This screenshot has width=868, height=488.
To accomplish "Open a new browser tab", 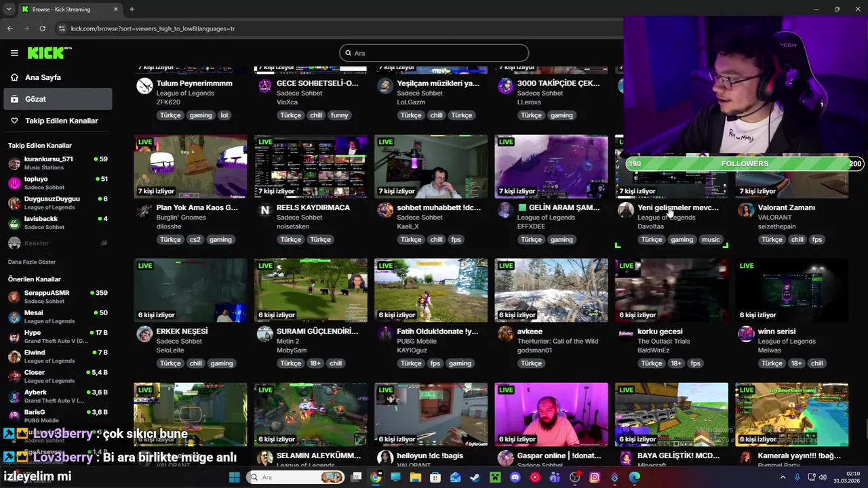I will [132, 9].
